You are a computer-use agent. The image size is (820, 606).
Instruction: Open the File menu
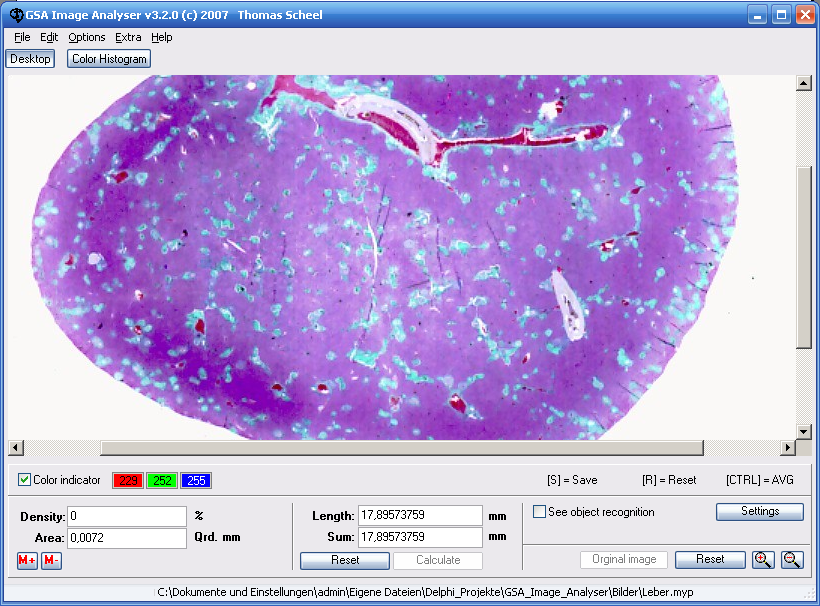pos(22,37)
